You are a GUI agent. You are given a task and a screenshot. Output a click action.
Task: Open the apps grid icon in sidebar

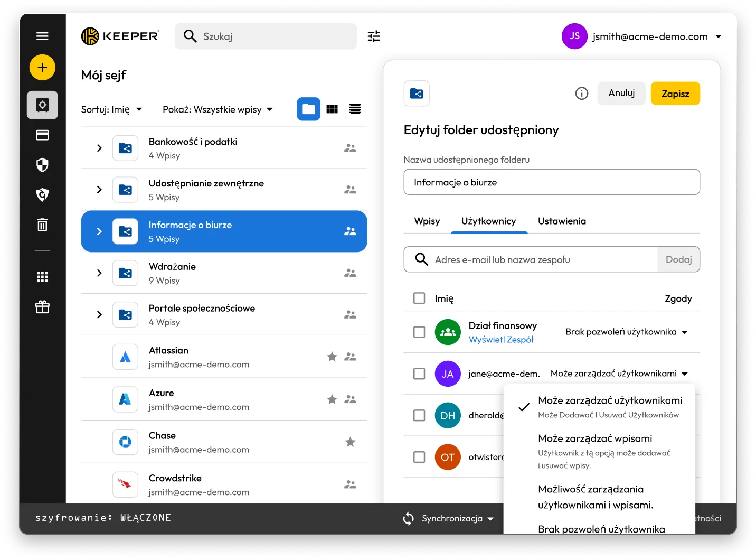(x=42, y=277)
